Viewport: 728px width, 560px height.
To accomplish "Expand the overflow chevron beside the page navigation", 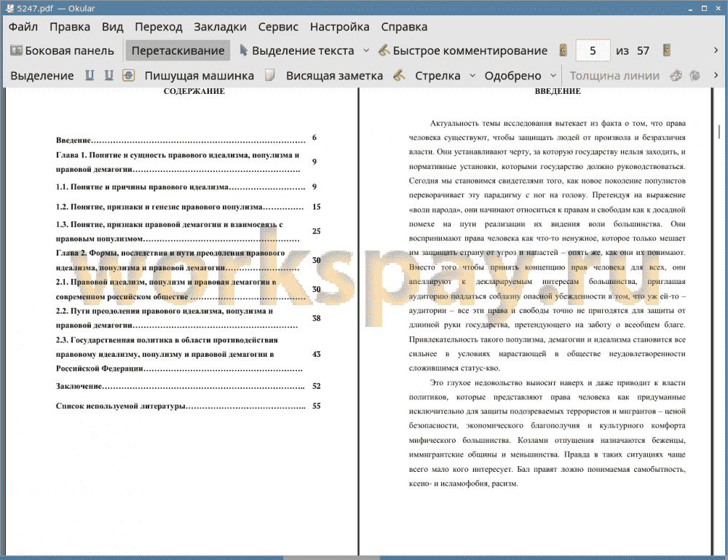I will pos(716,50).
